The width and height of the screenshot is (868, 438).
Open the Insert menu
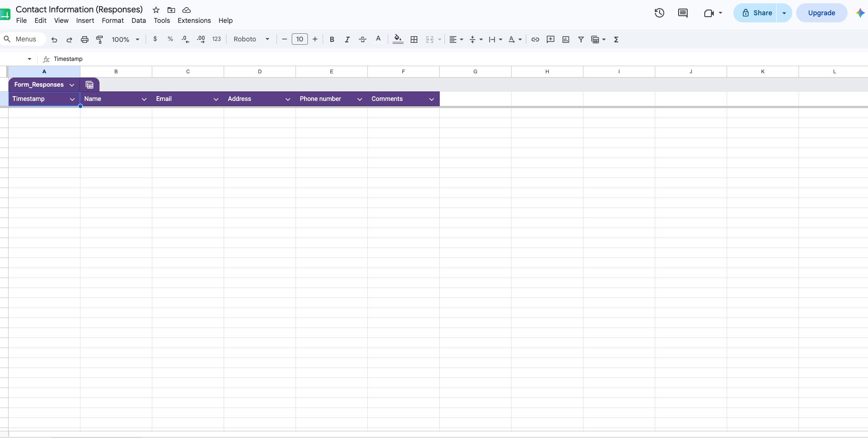(x=85, y=20)
